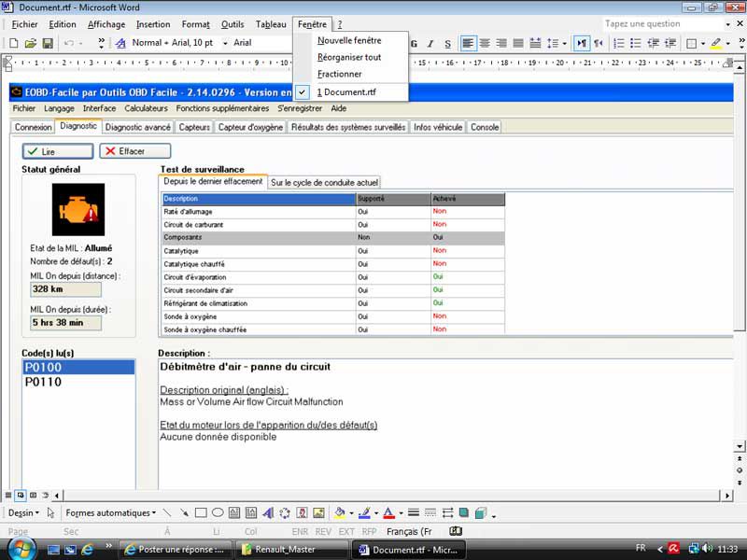The image size is (747, 560).
Task: Apply distributed paragraph alignment
Action: click(535, 43)
